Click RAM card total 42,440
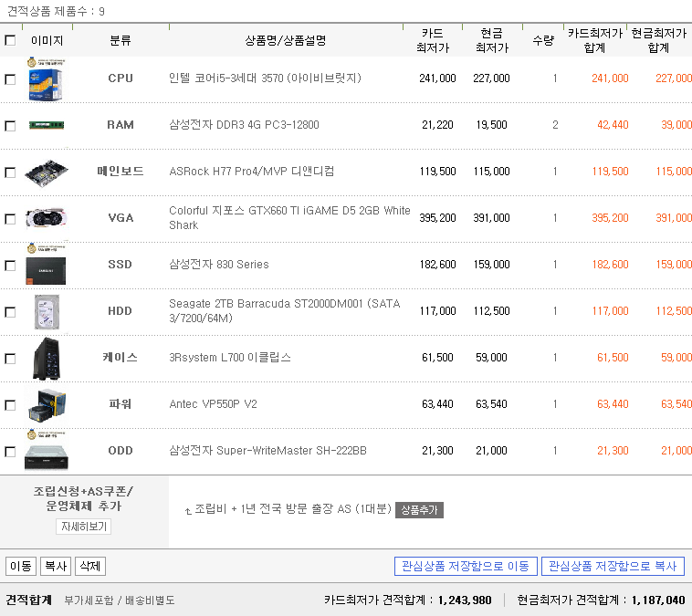 613,125
